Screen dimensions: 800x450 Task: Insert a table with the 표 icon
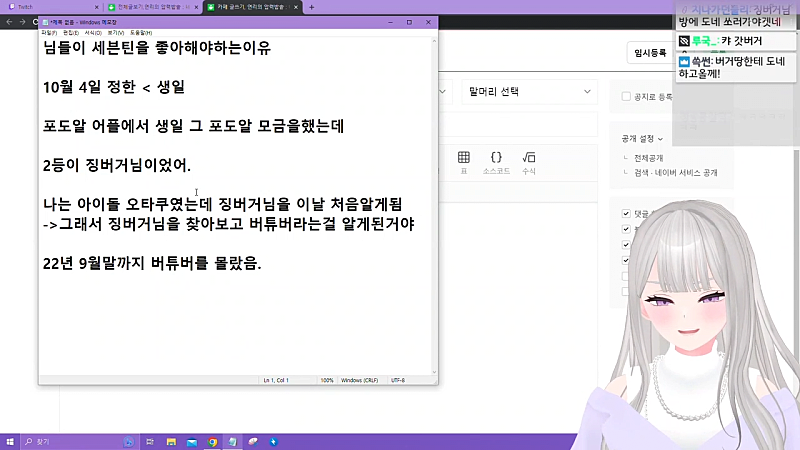pos(464,162)
